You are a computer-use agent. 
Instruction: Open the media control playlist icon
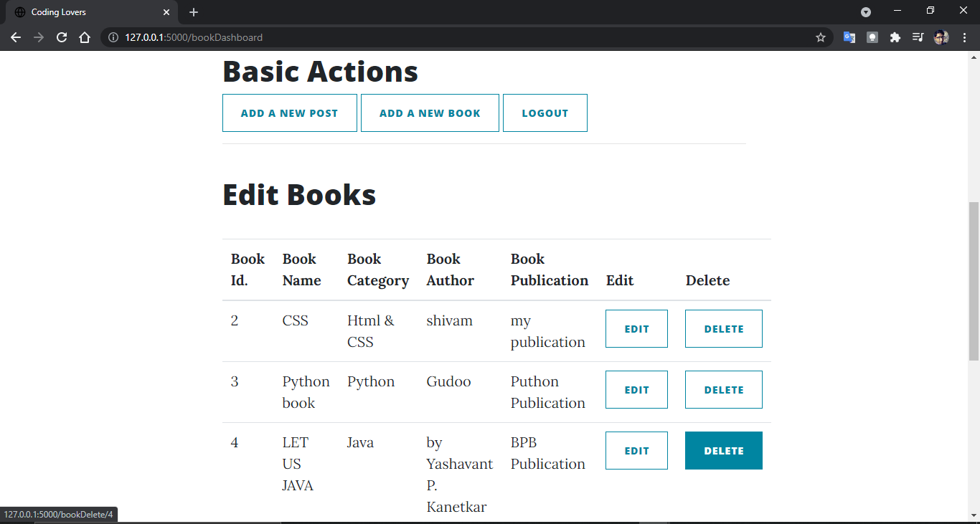coord(918,37)
